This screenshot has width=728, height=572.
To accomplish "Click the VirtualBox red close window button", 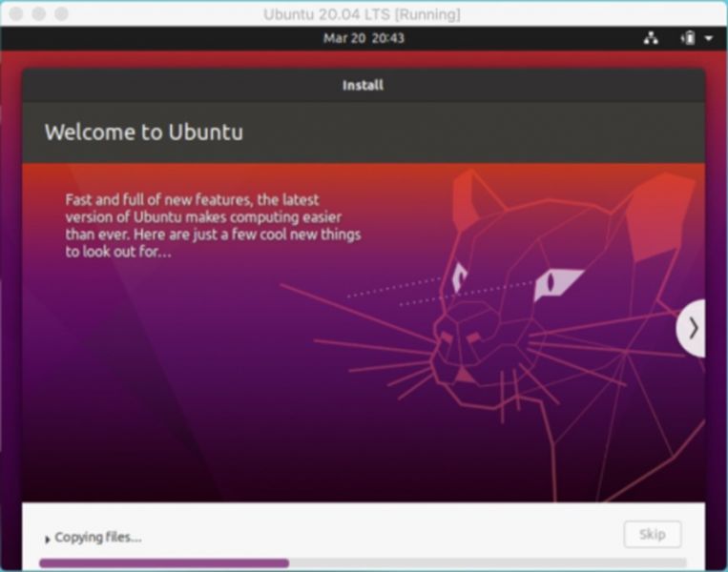I will (16, 14).
